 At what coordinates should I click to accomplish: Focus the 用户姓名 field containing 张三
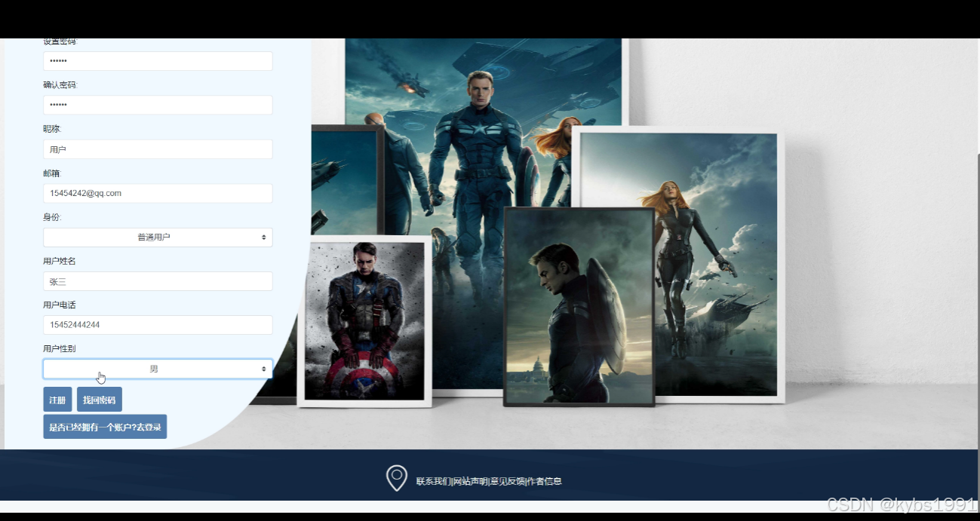tap(158, 281)
